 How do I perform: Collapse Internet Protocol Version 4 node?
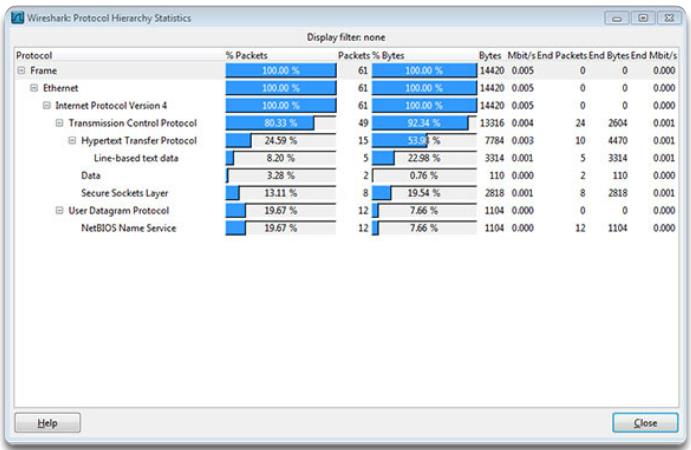(x=46, y=106)
